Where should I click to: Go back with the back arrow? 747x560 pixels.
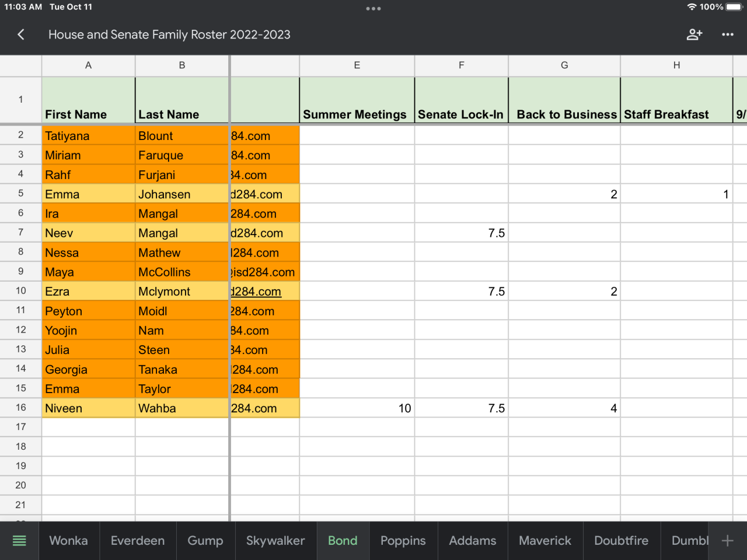coord(21,34)
